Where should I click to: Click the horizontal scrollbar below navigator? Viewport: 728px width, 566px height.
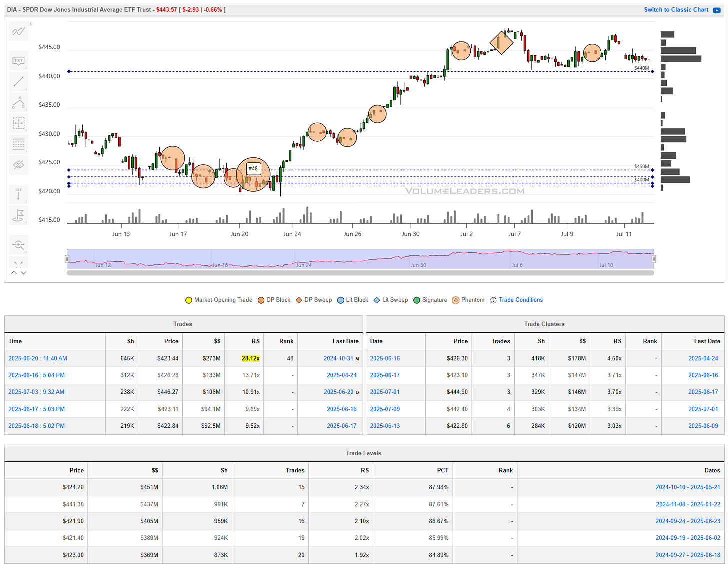(360, 273)
